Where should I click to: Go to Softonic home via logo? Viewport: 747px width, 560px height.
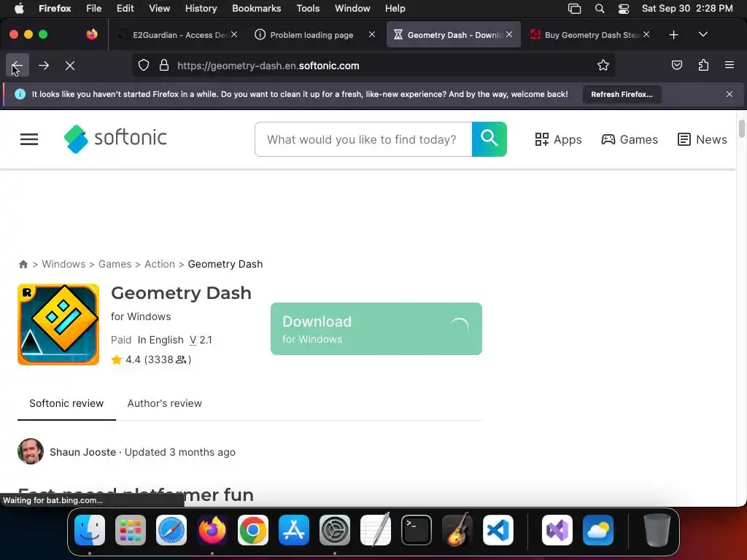115,139
